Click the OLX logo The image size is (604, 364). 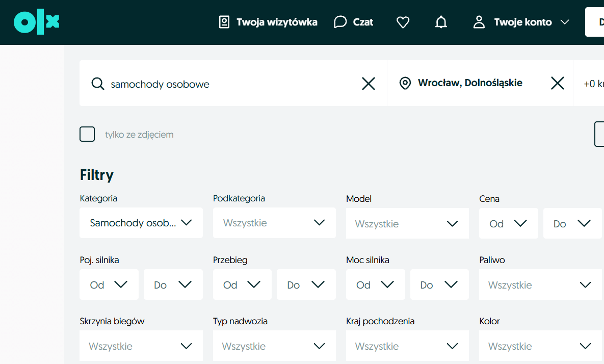pyautogui.click(x=37, y=22)
